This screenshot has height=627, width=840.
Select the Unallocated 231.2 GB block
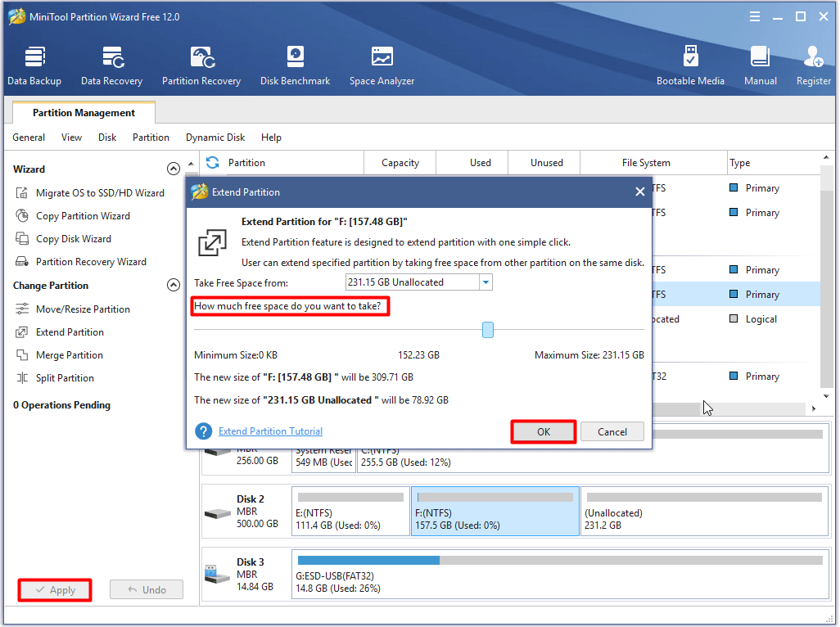pyautogui.click(x=704, y=511)
